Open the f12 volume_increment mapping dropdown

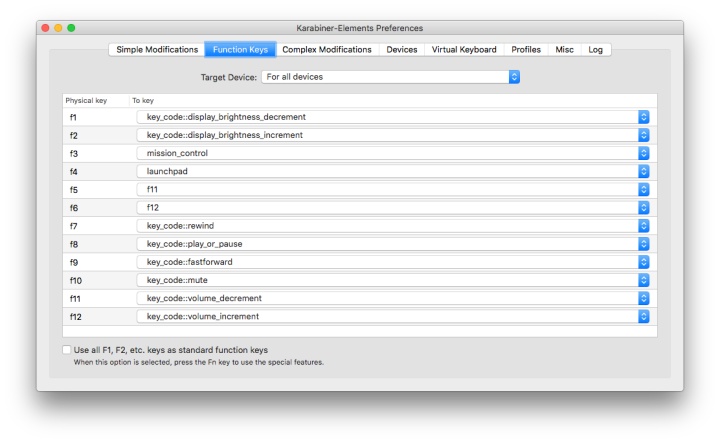pos(393,316)
